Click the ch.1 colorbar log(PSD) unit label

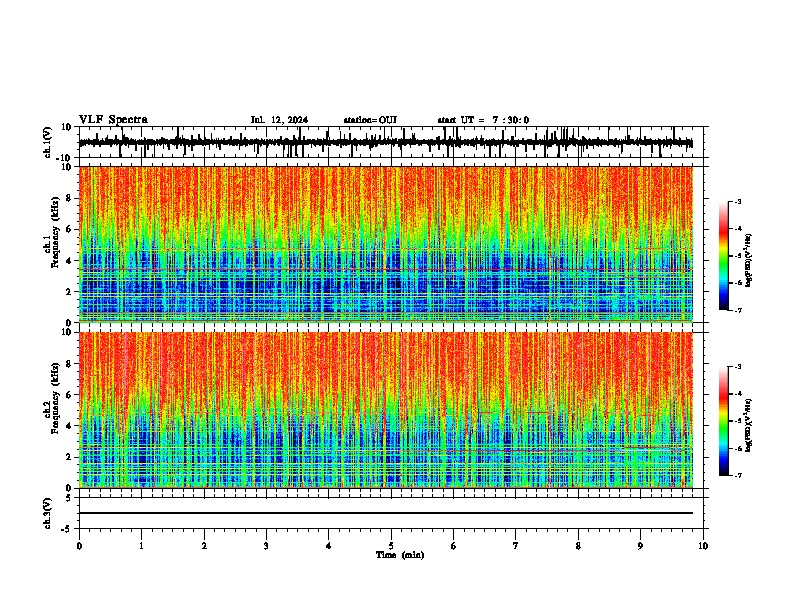point(749,261)
